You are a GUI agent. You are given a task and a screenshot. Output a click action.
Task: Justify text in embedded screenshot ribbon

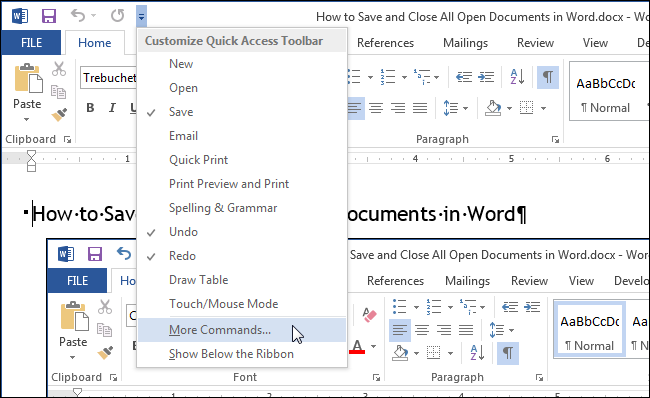coord(466,330)
